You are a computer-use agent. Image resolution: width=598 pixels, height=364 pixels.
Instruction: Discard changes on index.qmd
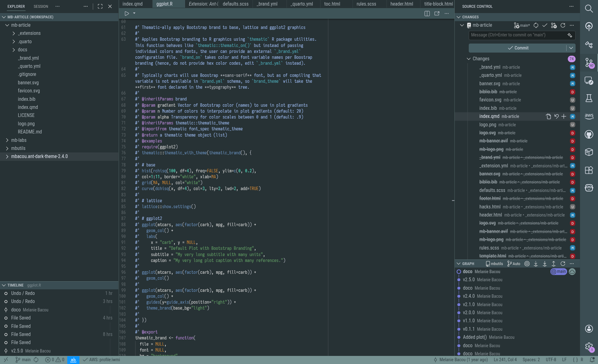556,116
